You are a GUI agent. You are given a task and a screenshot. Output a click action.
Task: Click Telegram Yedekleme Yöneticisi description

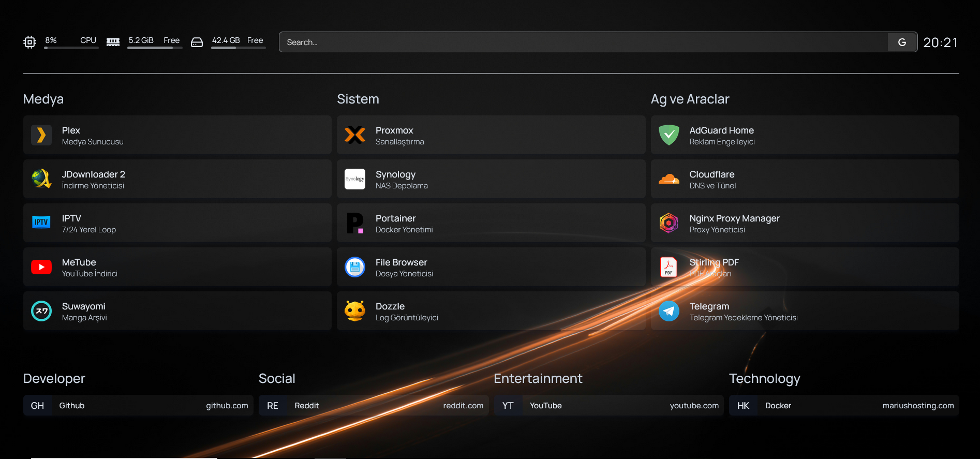(744, 318)
